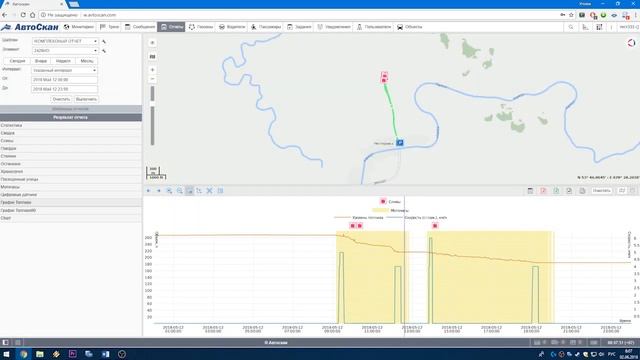This screenshot has width=640, height=360.
Task: Export report to Excel green icon
Action: 556,191
